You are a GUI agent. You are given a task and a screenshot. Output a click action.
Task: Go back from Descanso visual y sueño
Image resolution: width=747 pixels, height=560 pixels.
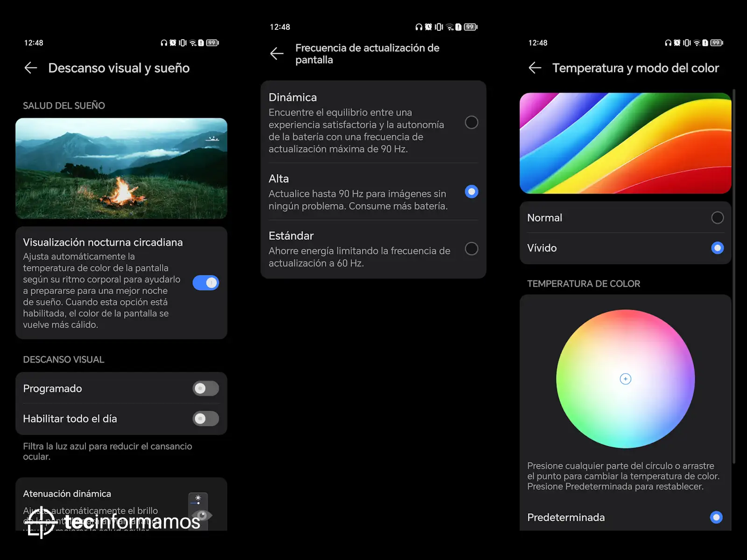click(x=31, y=68)
